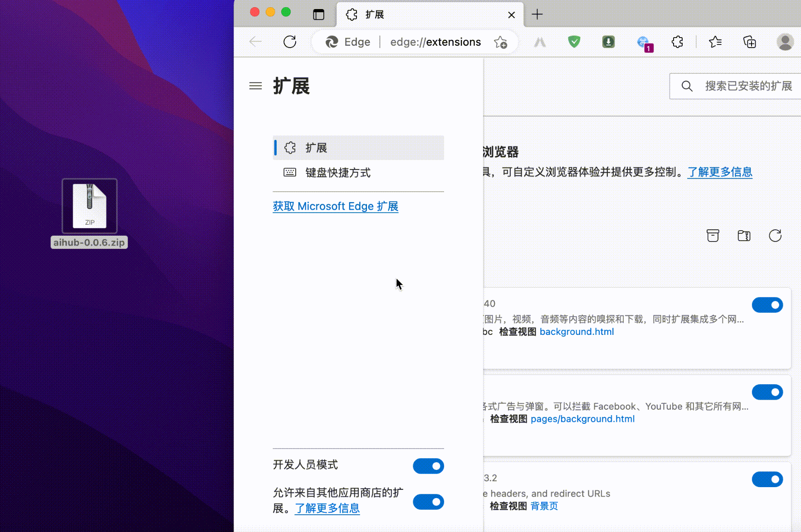Open Collections icon in toolbar

[749, 42]
